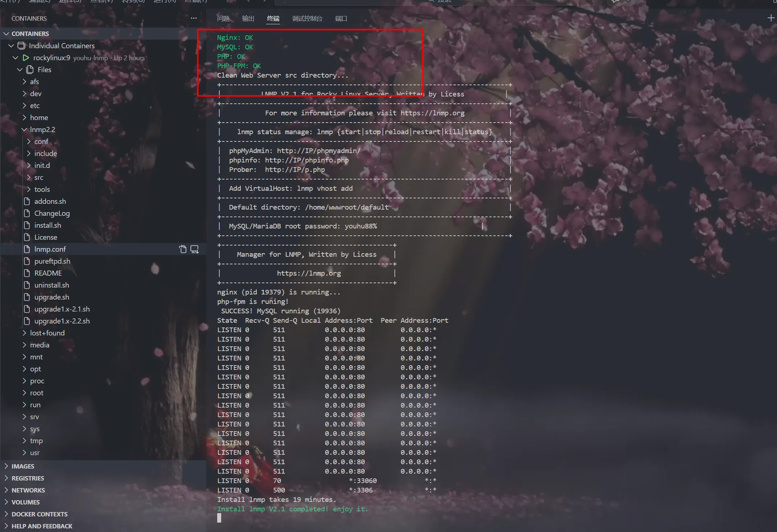Click the lnmp.conf open-file icon

[183, 249]
